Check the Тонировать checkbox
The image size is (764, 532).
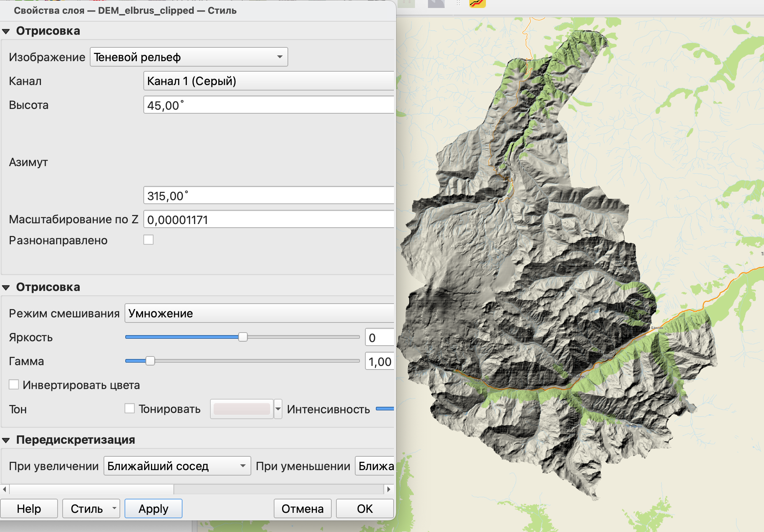click(130, 409)
